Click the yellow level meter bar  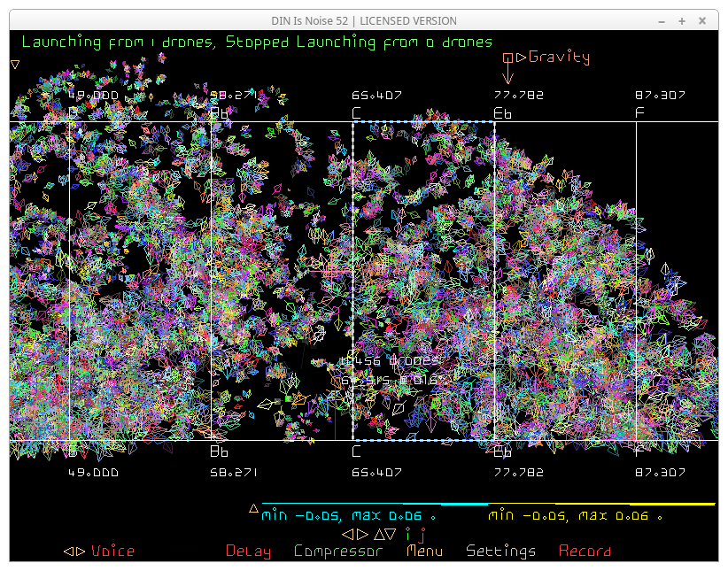point(602,504)
